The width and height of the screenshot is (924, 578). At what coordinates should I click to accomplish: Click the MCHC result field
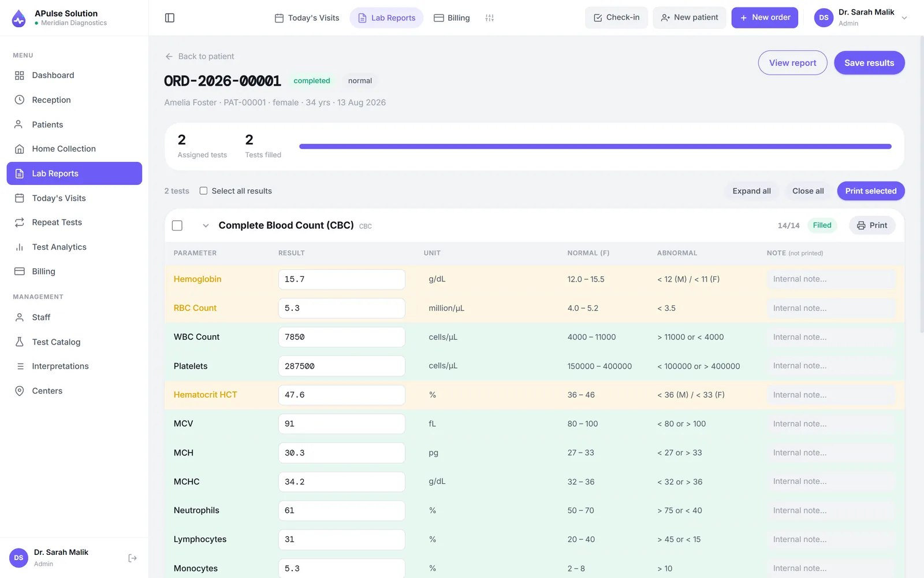tap(342, 481)
